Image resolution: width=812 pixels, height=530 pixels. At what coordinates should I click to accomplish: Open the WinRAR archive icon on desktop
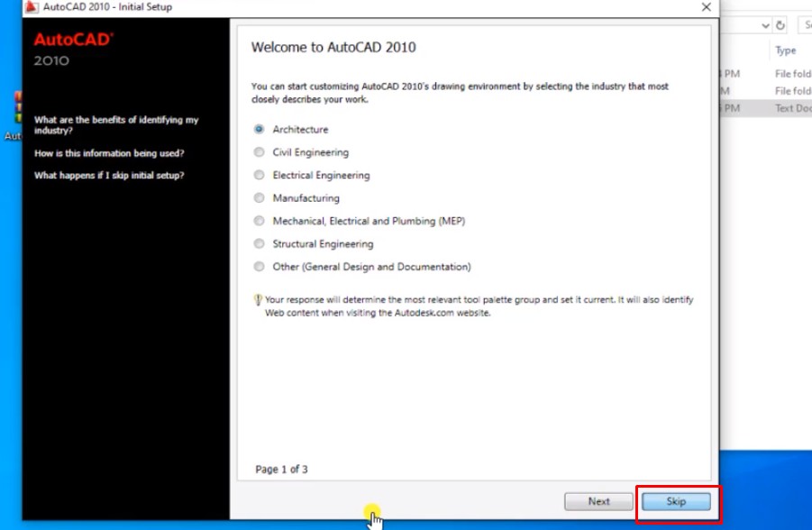[15, 108]
